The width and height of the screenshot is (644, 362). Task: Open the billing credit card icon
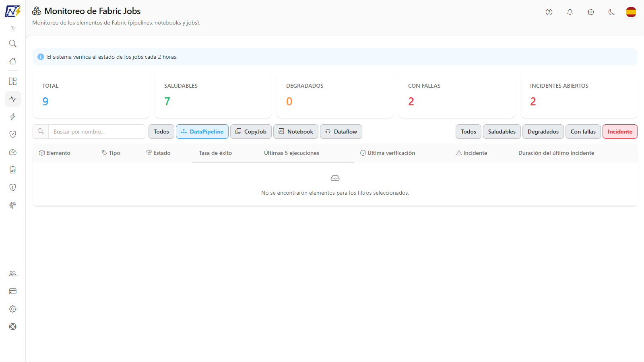pos(13,291)
